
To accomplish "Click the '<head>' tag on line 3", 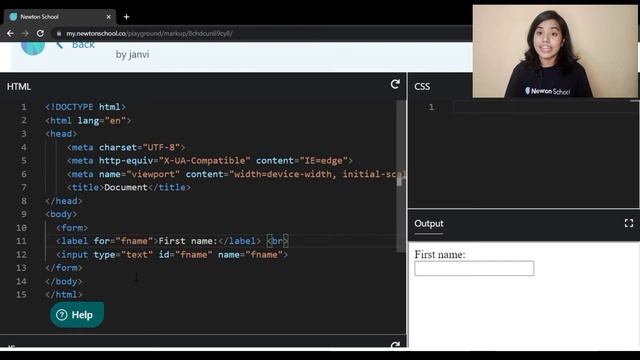I will pos(61,134).
